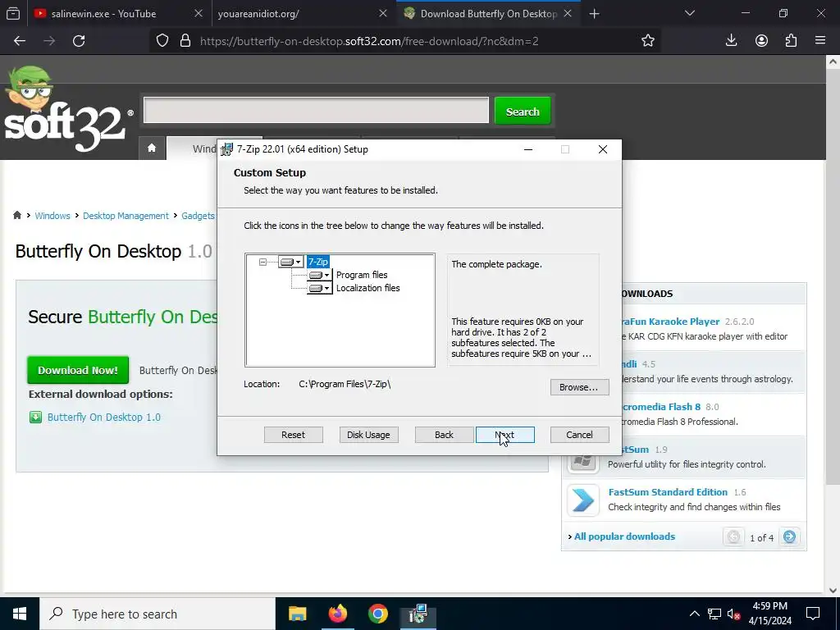Click the 7-Zip Setup title icon

[x=226, y=149]
